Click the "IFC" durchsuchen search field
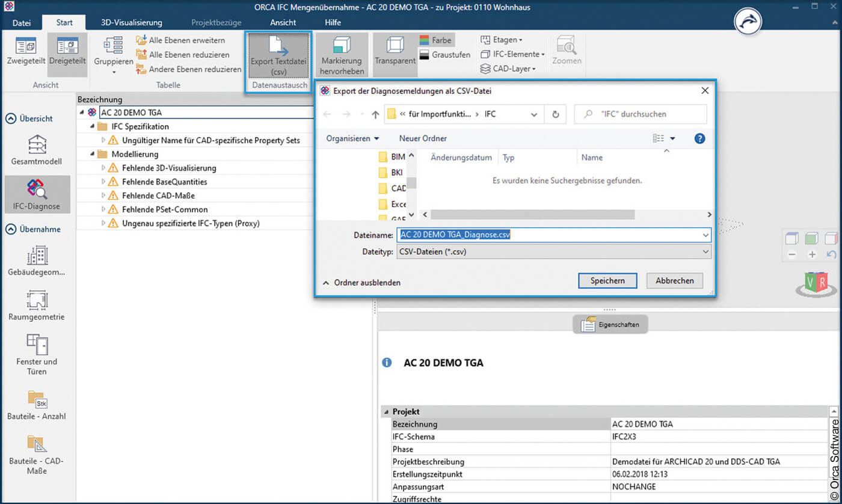The width and height of the screenshot is (842, 504). pos(641,114)
